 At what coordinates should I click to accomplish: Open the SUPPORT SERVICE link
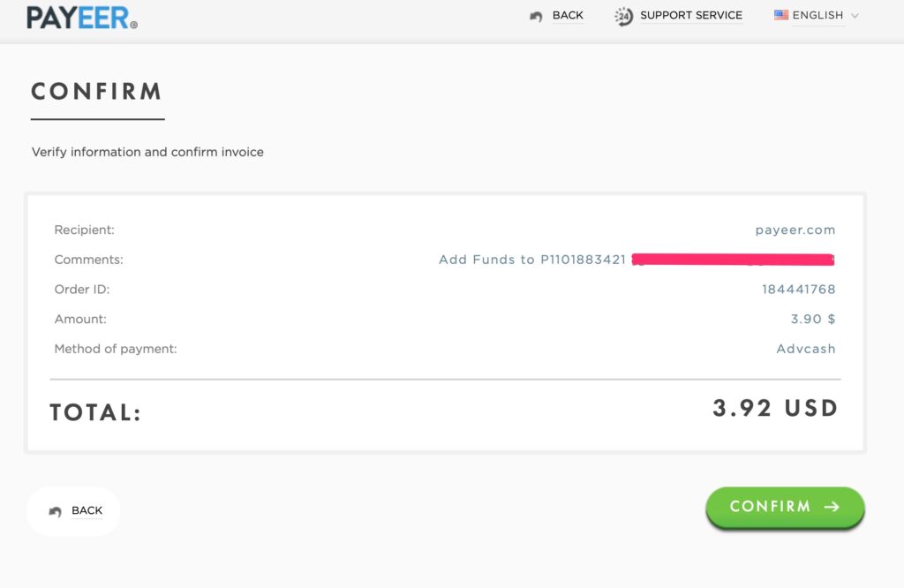(x=691, y=15)
